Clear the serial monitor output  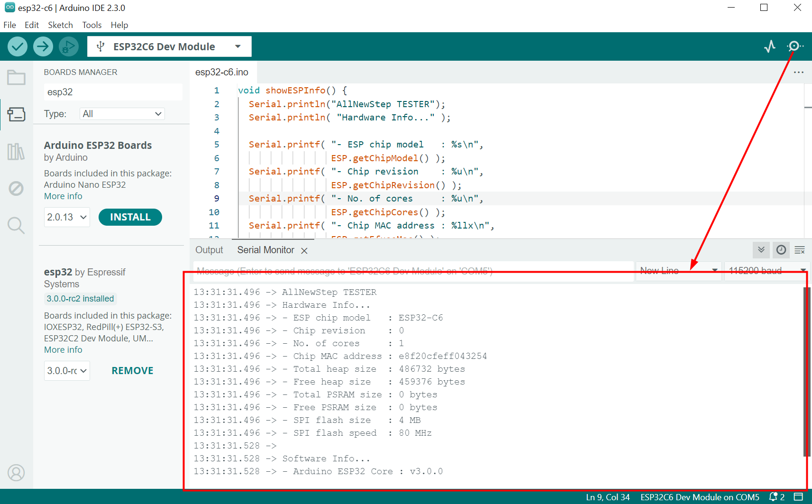coord(800,250)
